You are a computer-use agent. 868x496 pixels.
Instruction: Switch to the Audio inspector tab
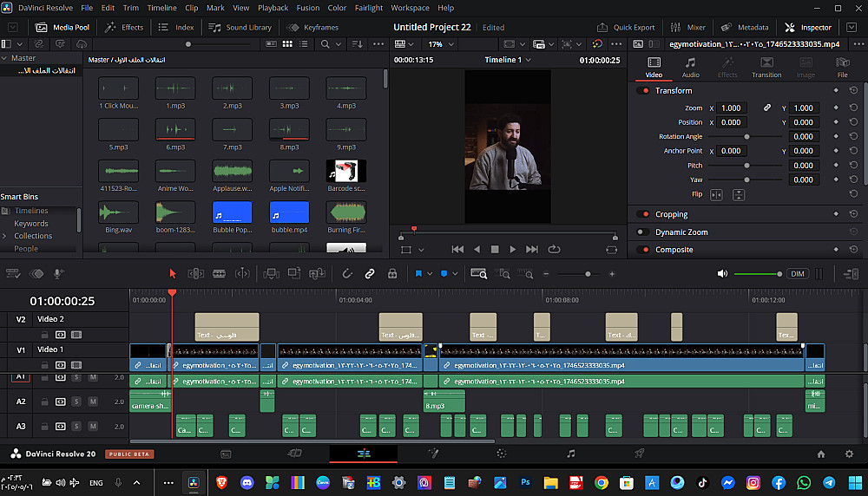pos(690,68)
